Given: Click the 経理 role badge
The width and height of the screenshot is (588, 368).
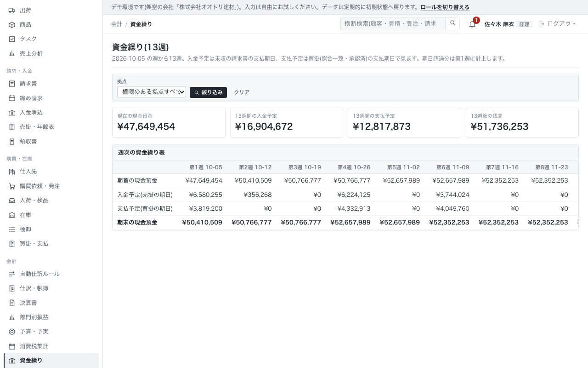Looking at the screenshot, I should coord(524,24).
